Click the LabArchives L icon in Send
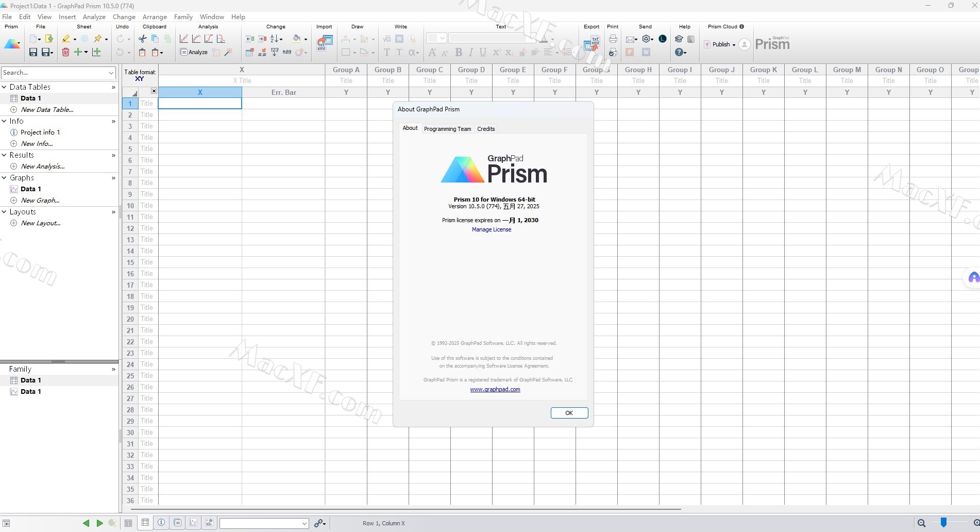The height and width of the screenshot is (532, 980). (x=663, y=39)
